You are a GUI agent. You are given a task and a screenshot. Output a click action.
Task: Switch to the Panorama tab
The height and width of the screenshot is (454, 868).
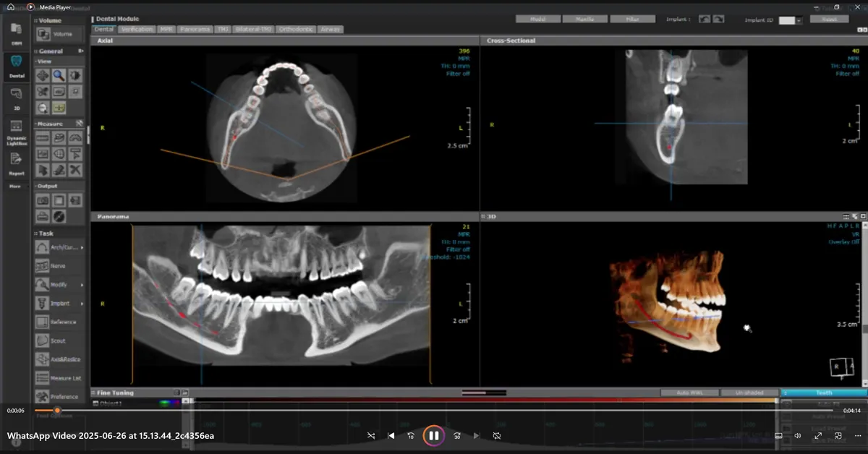coord(195,30)
